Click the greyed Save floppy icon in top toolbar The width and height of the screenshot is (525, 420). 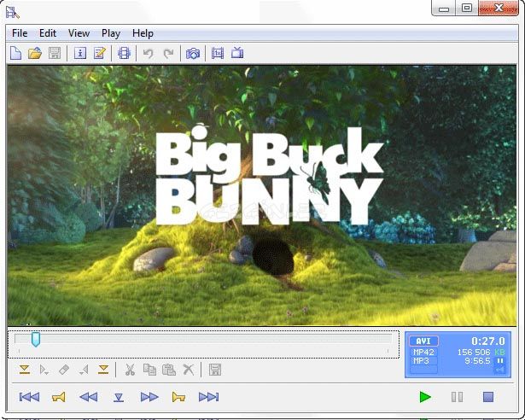point(55,53)
